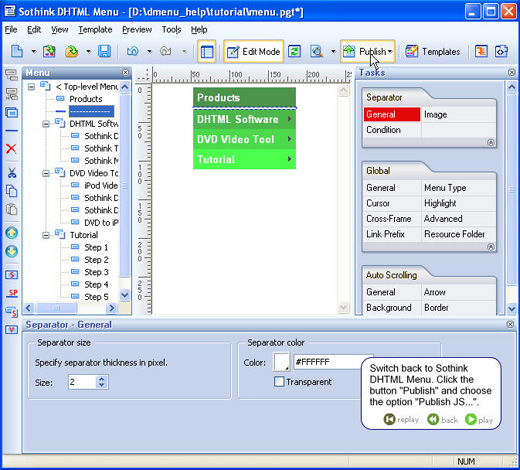520x470 pixels.
Task: Open dropdown arrow next to Undo icon
Action: click(x=149, y=51)
